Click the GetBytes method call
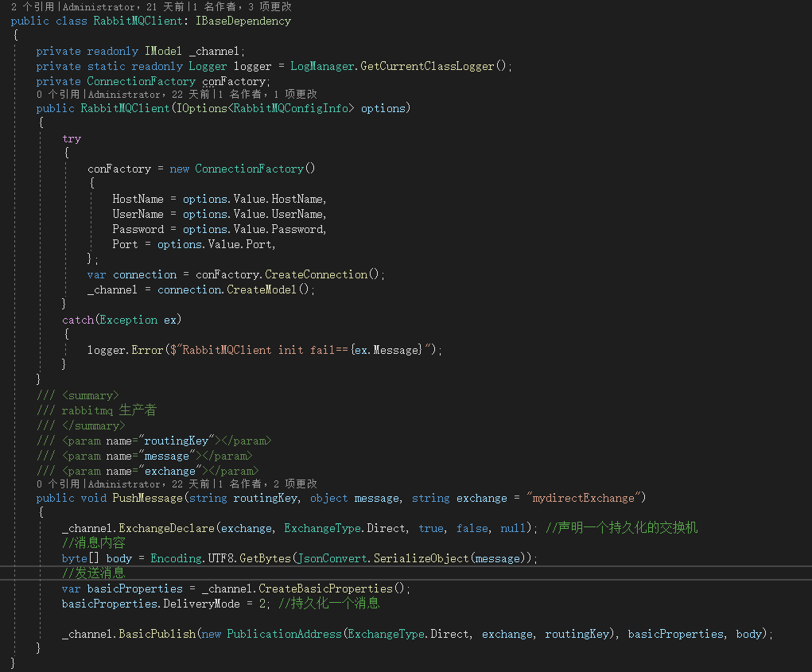This screenshot has width=812, height=672. coord(265,558)
